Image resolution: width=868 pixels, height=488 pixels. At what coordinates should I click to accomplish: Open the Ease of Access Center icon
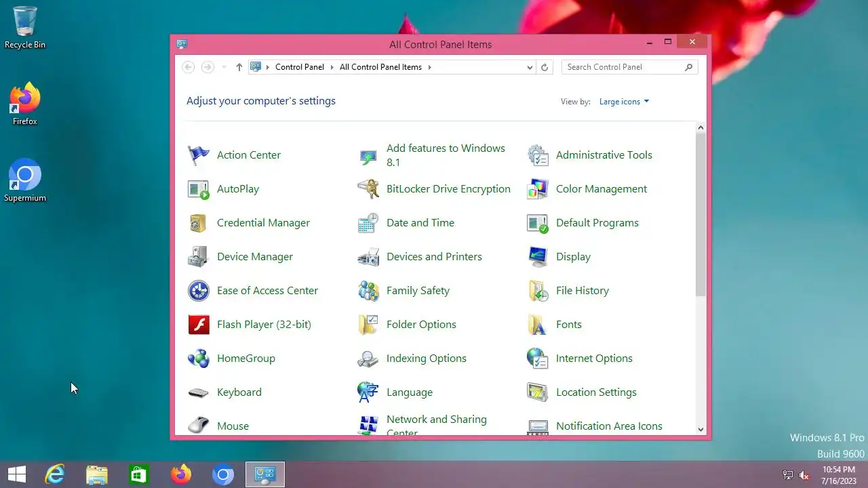(199, 291)
